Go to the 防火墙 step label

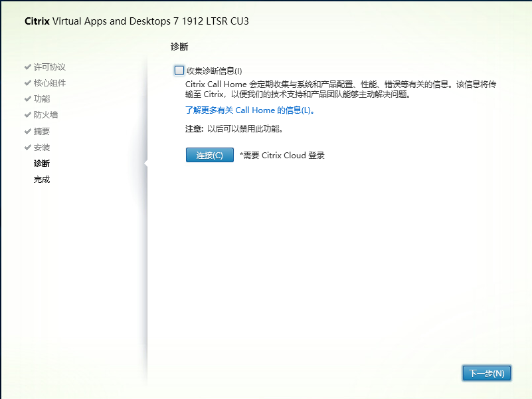46,115
